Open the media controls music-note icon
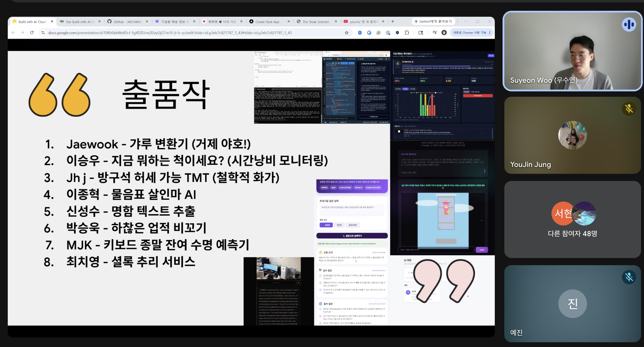The image size is (644, 347). pos(435,33)
